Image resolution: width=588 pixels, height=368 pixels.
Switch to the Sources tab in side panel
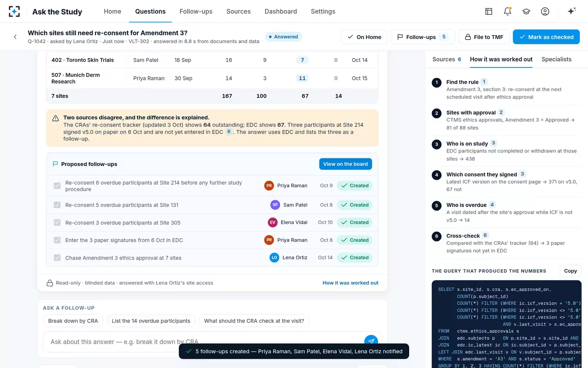point(447,59)
